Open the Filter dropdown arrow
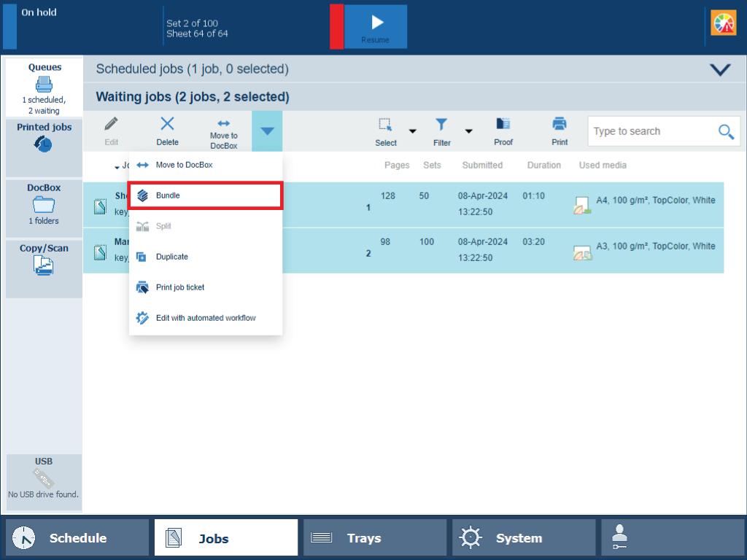This screenshot has height=560, width=747. (468, 132)
